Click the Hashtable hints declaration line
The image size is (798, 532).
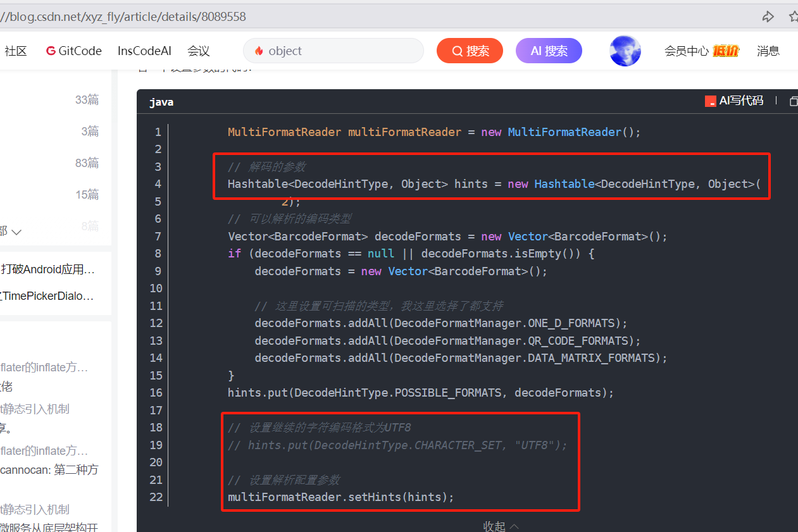pos(494,184)
